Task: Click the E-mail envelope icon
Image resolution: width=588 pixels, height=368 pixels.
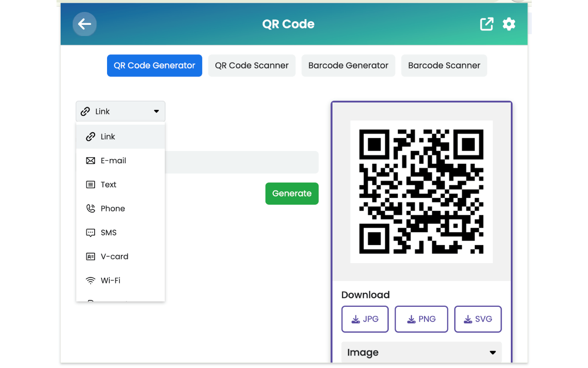Action: 90,161
